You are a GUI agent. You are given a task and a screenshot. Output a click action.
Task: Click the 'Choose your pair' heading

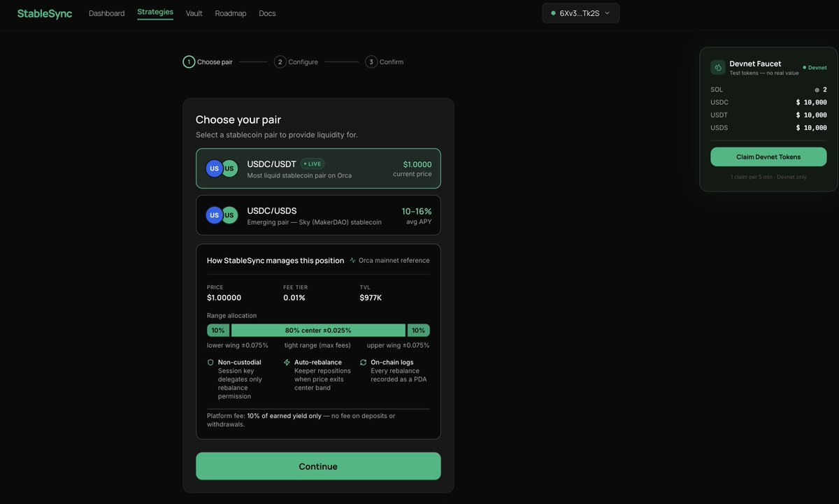238,120
